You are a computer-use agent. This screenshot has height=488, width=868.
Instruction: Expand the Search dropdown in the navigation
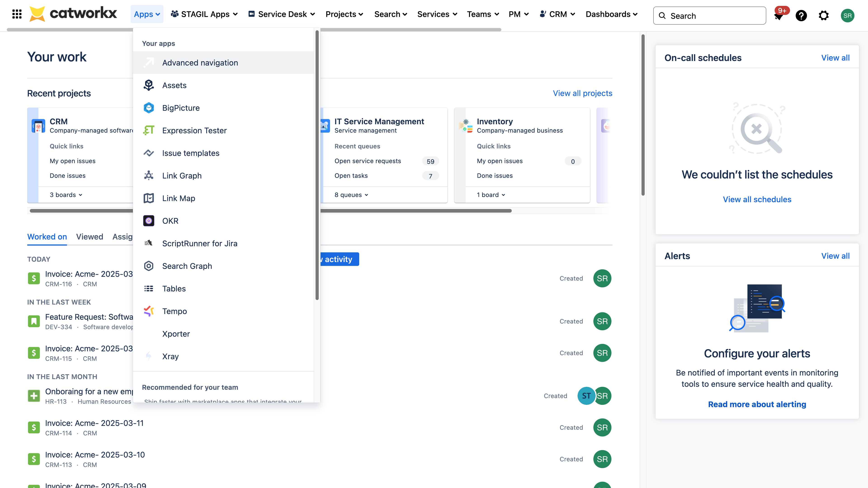pyautogui.click(x=391, y=14)
